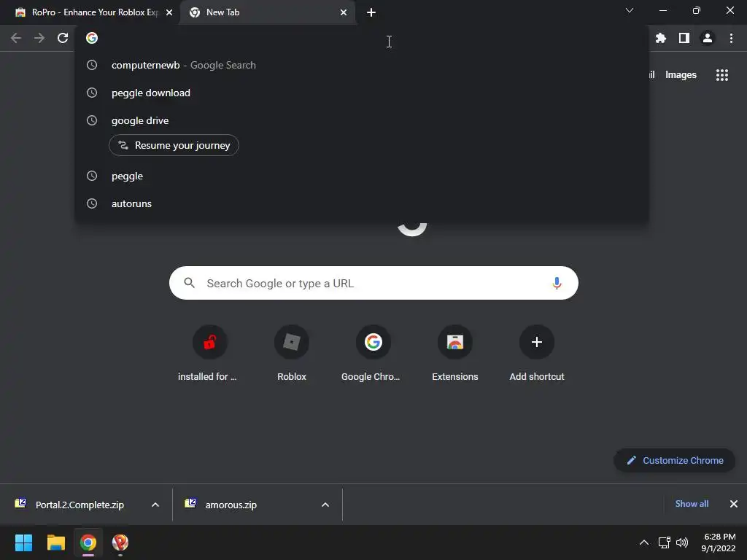Open Portal.2.Complete.zip download
The image size is (747, 560).
point(71,505)
